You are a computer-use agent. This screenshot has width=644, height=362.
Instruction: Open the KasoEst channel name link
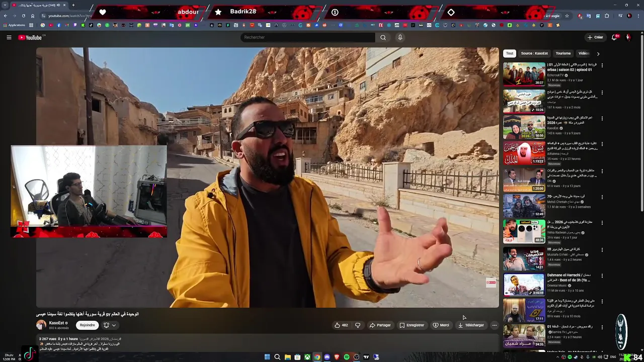[x=56, y=323]
